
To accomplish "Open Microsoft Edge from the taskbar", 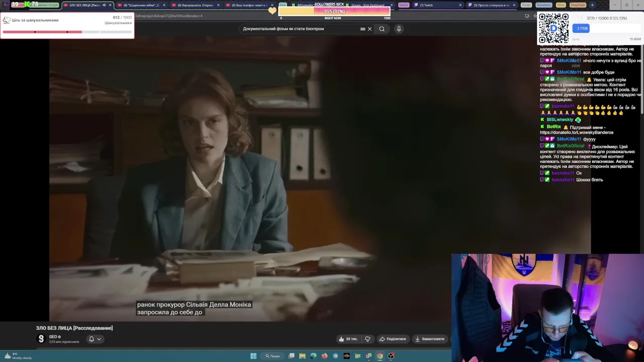I will point(313,356).
